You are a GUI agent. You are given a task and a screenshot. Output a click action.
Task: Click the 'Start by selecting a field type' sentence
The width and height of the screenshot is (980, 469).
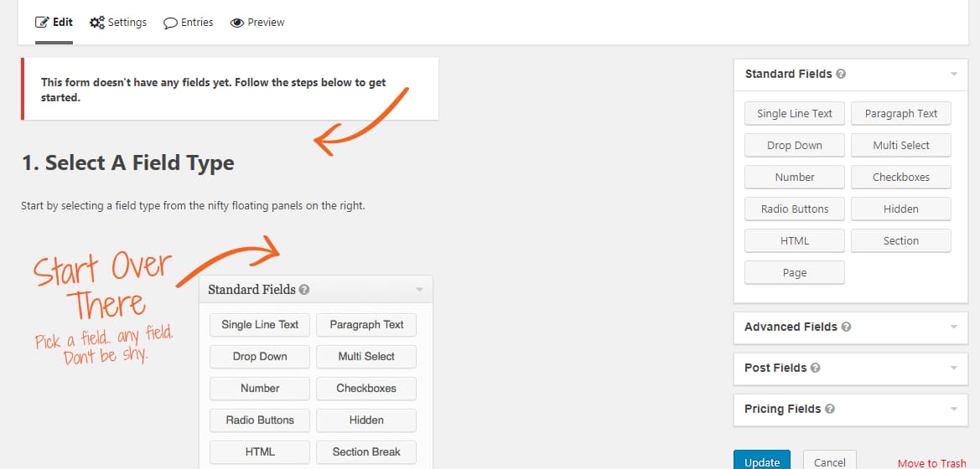coord(193,205)
